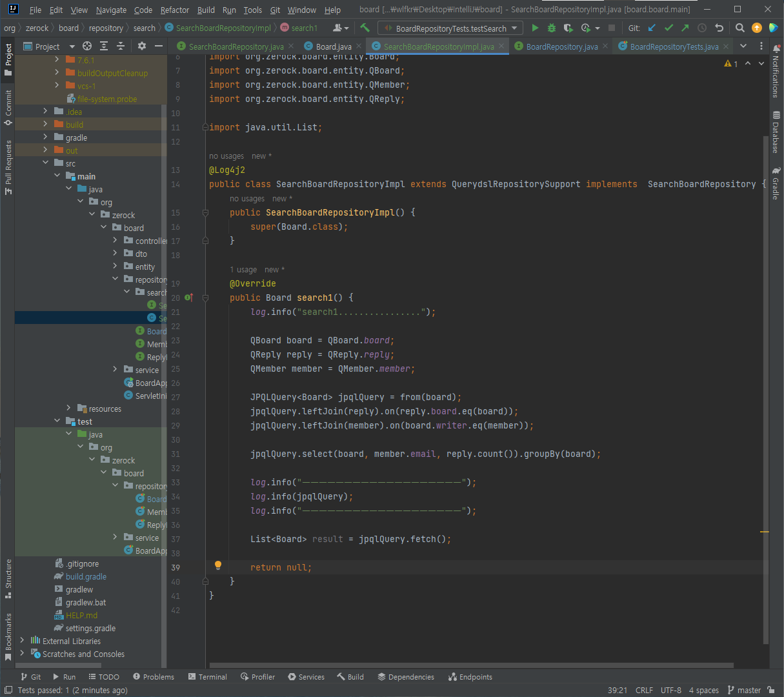Viewport: 784px width, 697px height.
Task: Click the master git branch widget
Action: click(744, 690)
